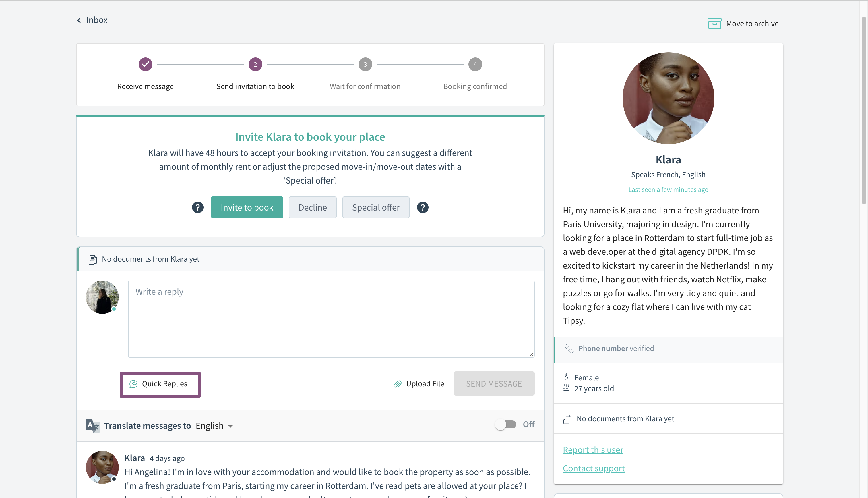Toggle the translate messages switch on
The height and width of the screenshot is (498, 868).
click(x=506, y=424)
